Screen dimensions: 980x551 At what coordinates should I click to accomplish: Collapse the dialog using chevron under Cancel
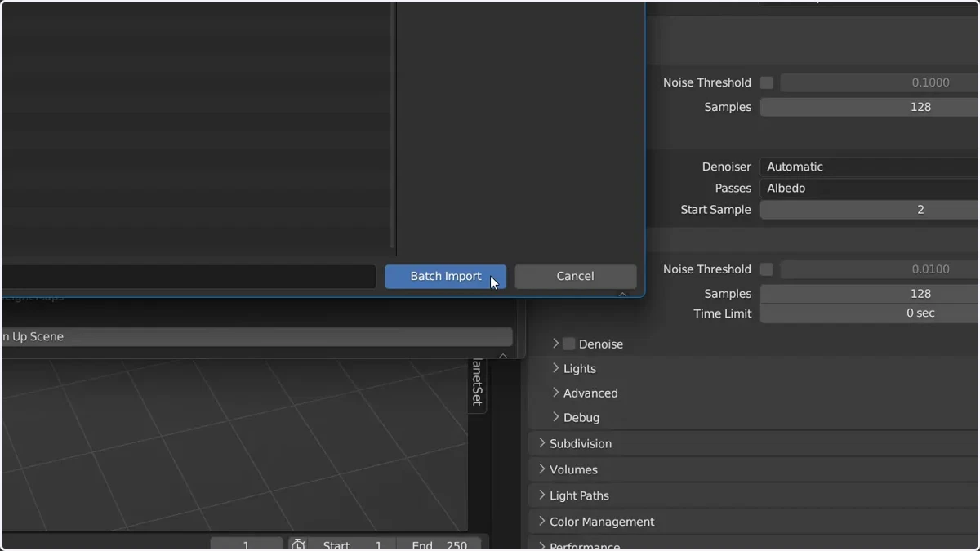[x=622, y=294]
